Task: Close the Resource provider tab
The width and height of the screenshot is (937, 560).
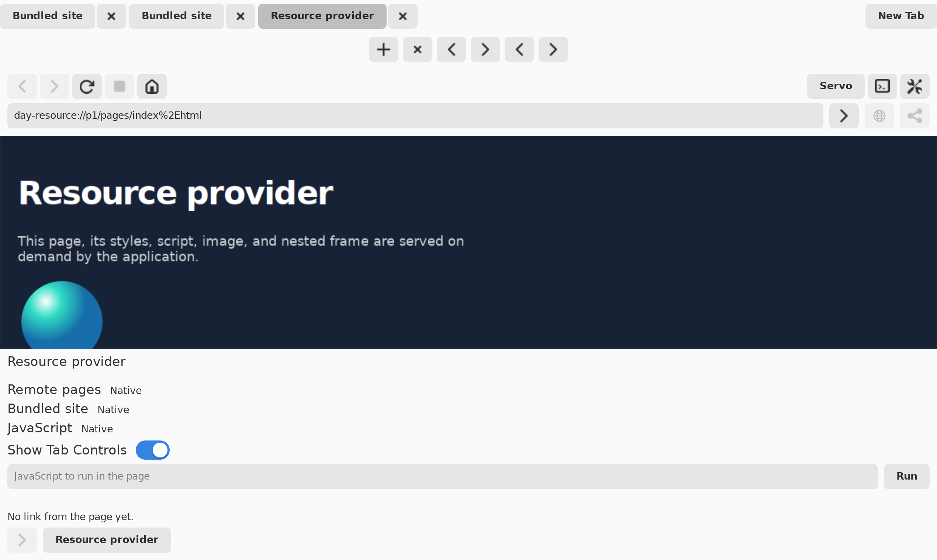Action: 402,16
